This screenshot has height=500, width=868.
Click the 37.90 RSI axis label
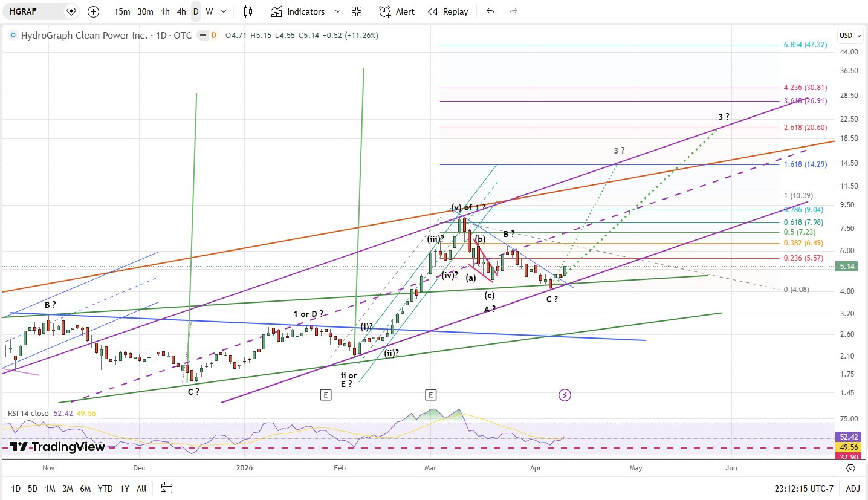point(848,456)
